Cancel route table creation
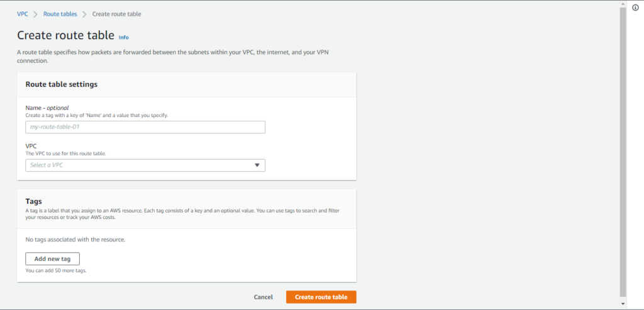644x310 pixels. 264,297
